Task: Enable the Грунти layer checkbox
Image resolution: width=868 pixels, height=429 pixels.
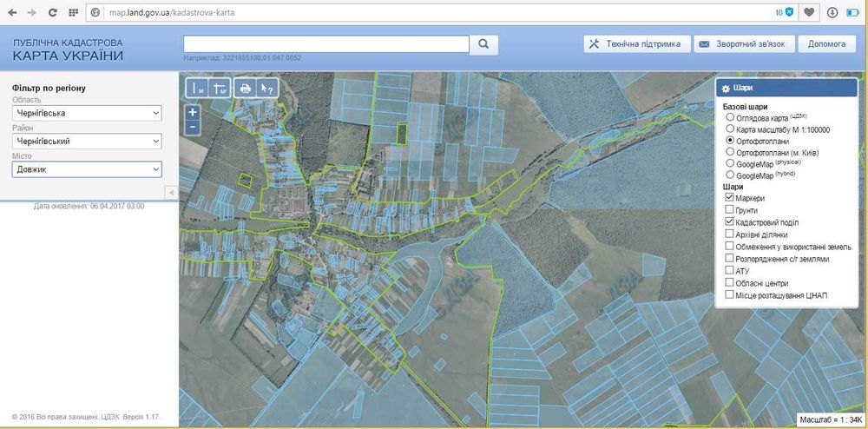Action: tap(729, 210)
